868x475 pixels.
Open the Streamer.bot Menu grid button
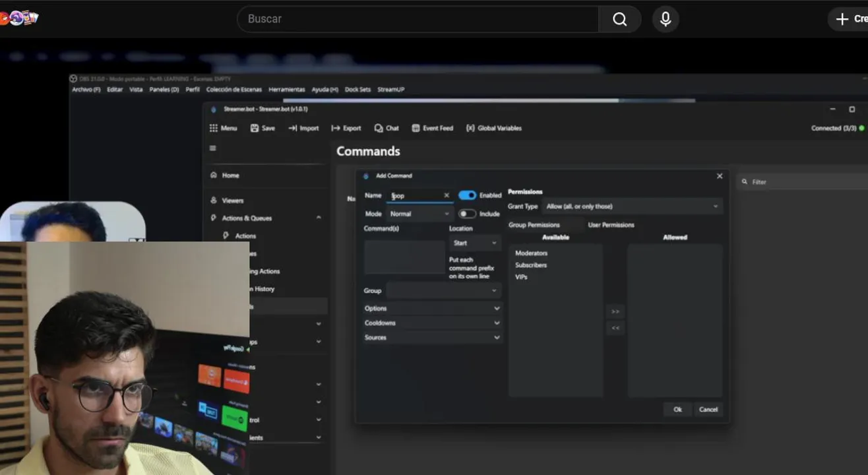tap(223, 128)
